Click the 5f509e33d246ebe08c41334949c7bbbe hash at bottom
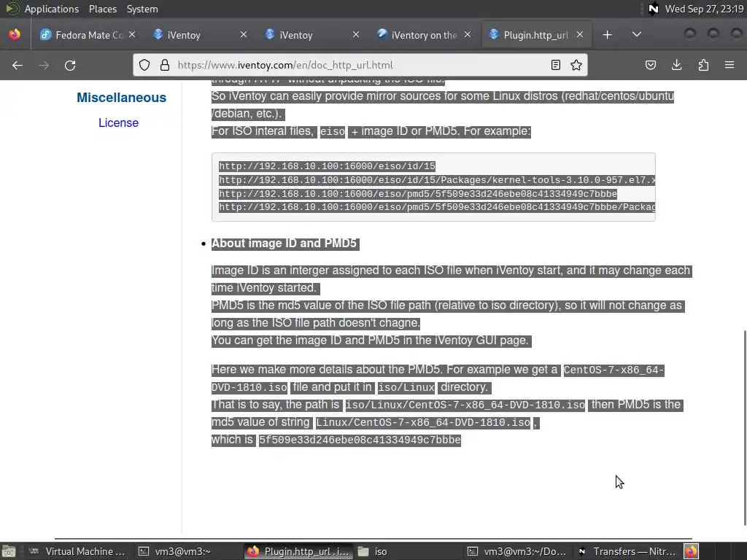This screenshot has width=747, height=560. click(360, 440)
